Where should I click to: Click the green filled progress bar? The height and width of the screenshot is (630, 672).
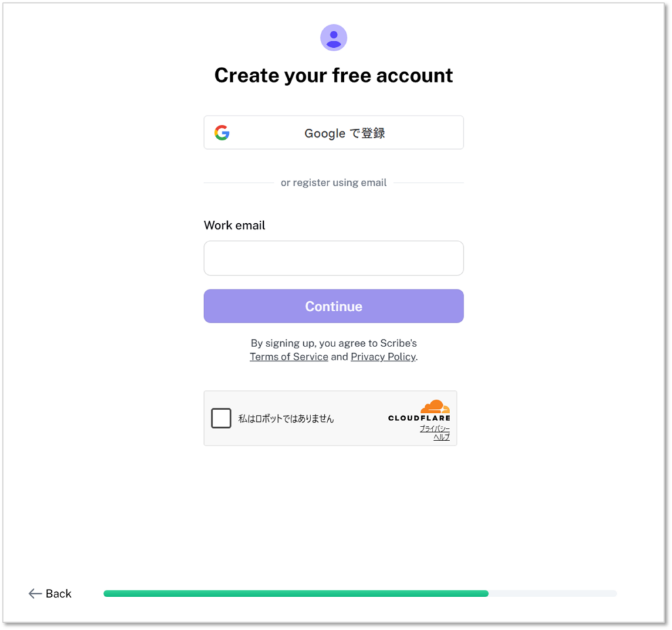click(295, 593)
